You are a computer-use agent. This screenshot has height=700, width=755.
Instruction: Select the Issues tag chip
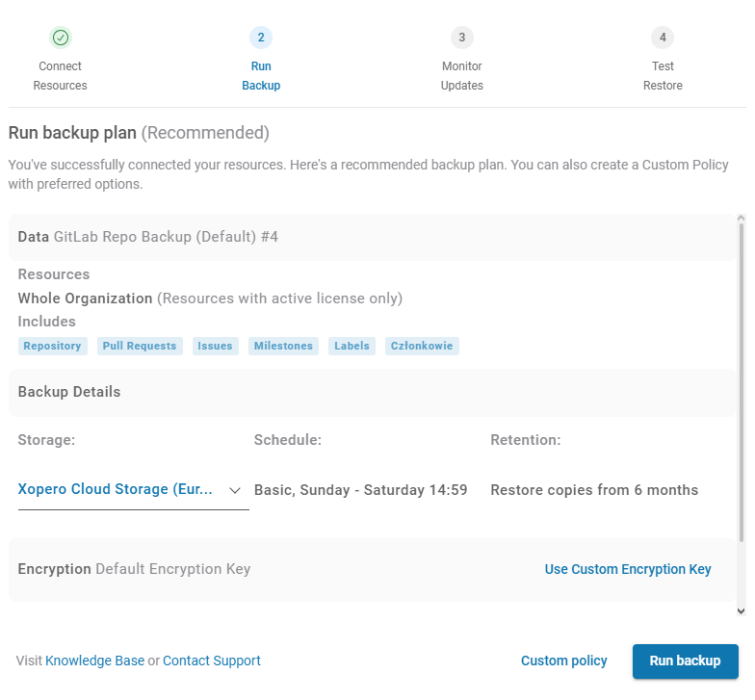tap(215, 346)
